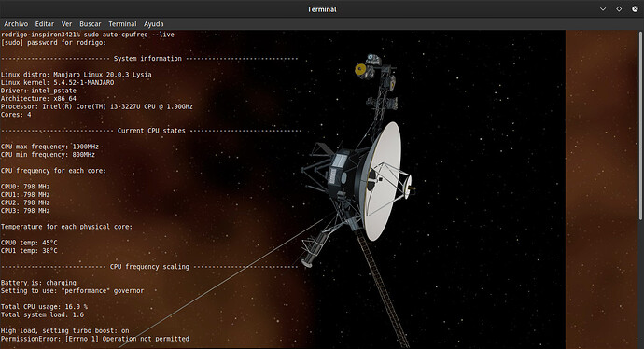Open the Archivo menu

tap(16, 24)
